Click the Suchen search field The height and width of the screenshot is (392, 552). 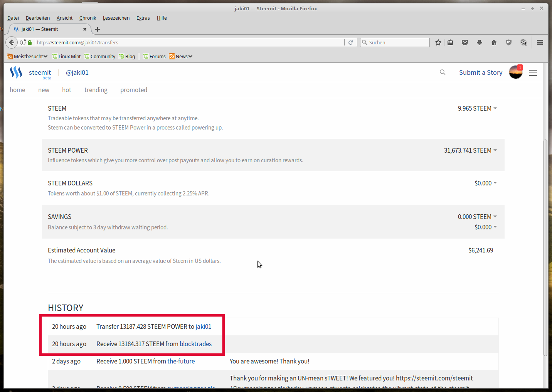395,42
